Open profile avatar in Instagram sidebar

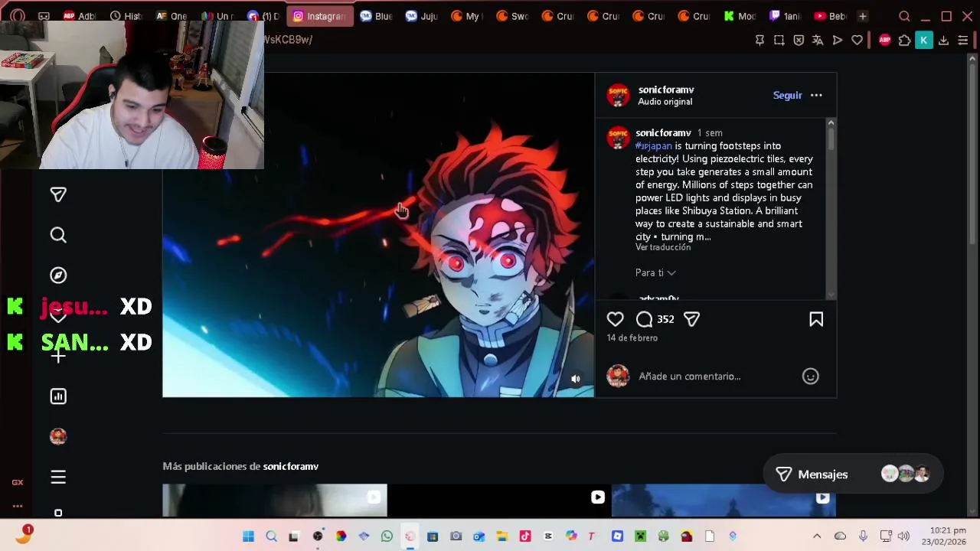(58, 436)
